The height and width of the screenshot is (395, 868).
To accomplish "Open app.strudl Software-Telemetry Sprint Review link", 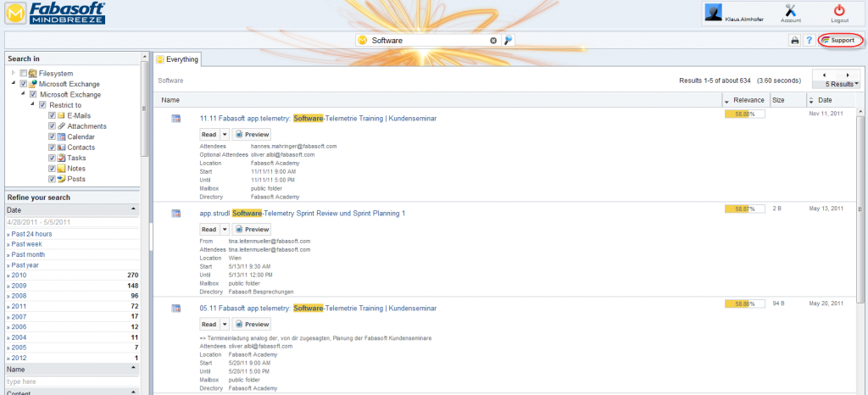I will (x=303, y=214).
